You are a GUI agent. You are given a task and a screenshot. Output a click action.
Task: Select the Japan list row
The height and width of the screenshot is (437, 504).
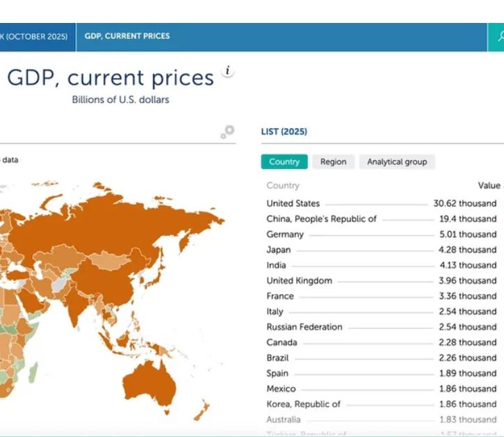point(279,250)
